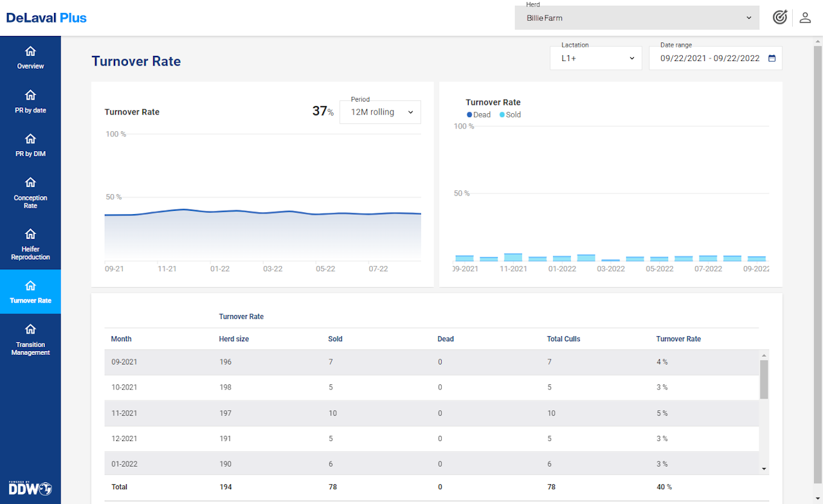
Task: Click the Herd size column header
Action: point(234,339)
